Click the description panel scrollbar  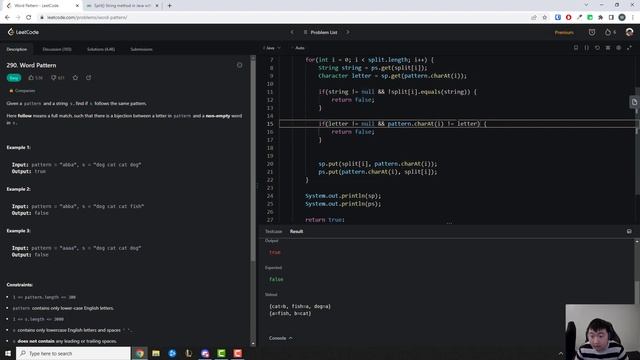[x=253, y=161]
